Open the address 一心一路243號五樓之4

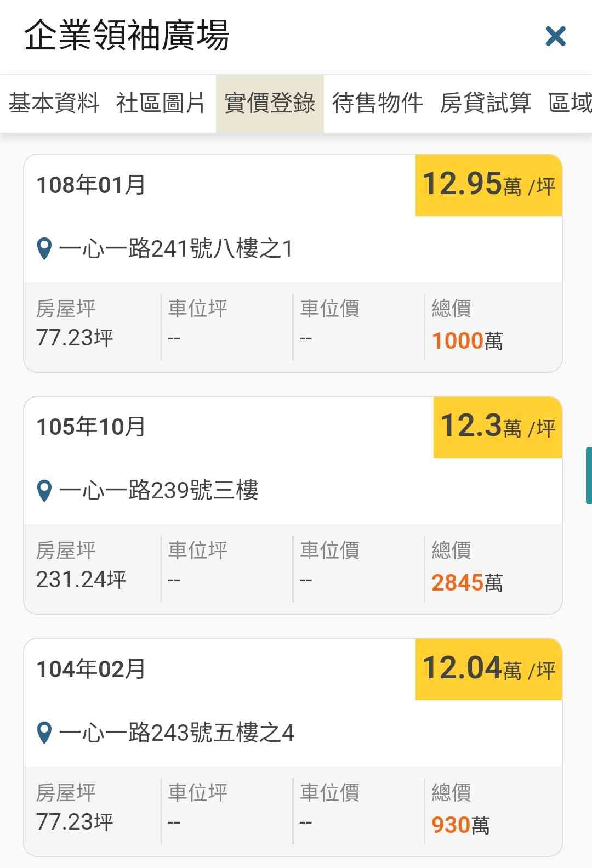pos(176,733)
